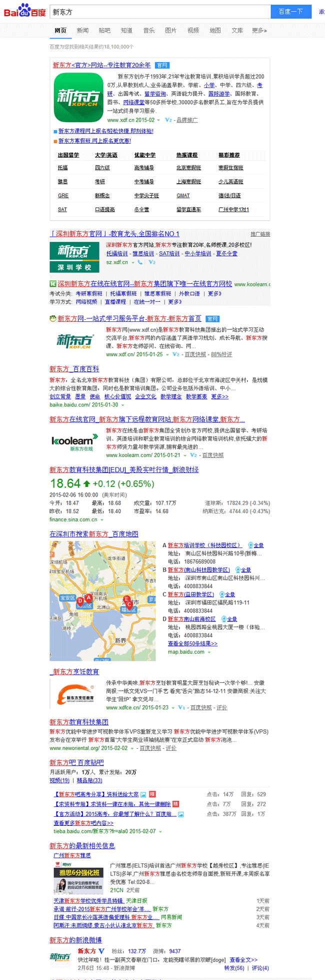Click V2 badge on www.xdf.cn/ result
This screenshot has width=325, height=980.
click(175, 354)
